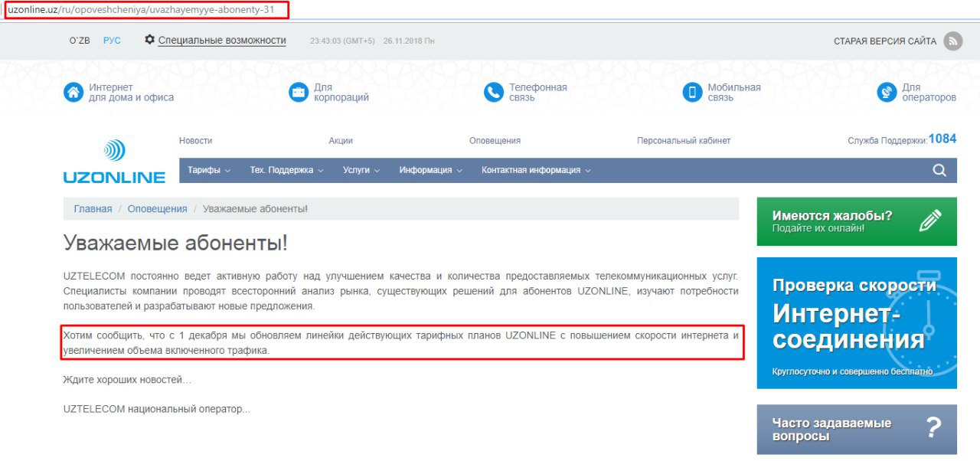Open Персональный кабинет

pos(684,141)
